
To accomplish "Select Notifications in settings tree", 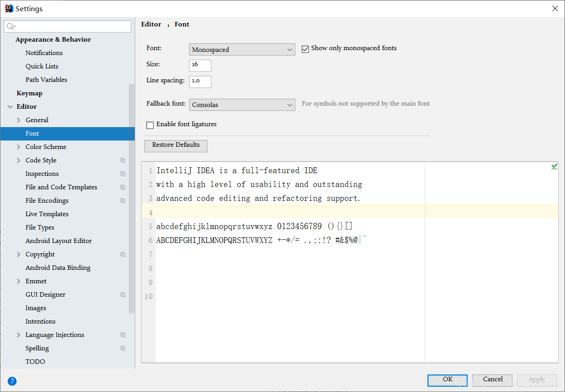I will point(44,53).
